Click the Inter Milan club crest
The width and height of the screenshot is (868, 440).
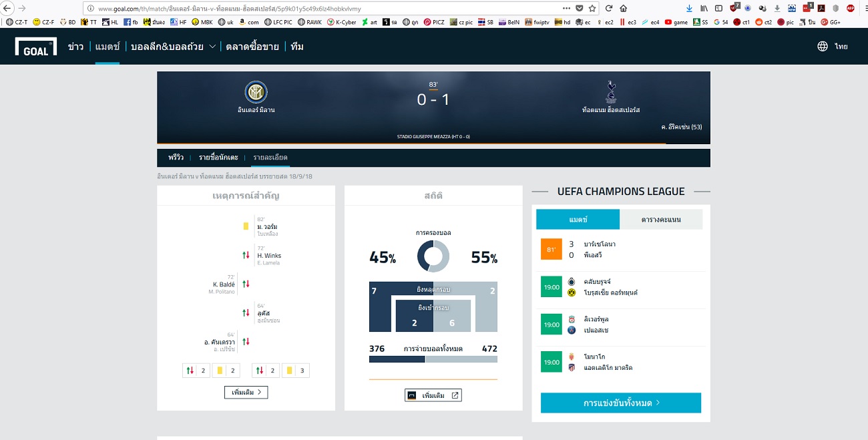click(256, 91)
